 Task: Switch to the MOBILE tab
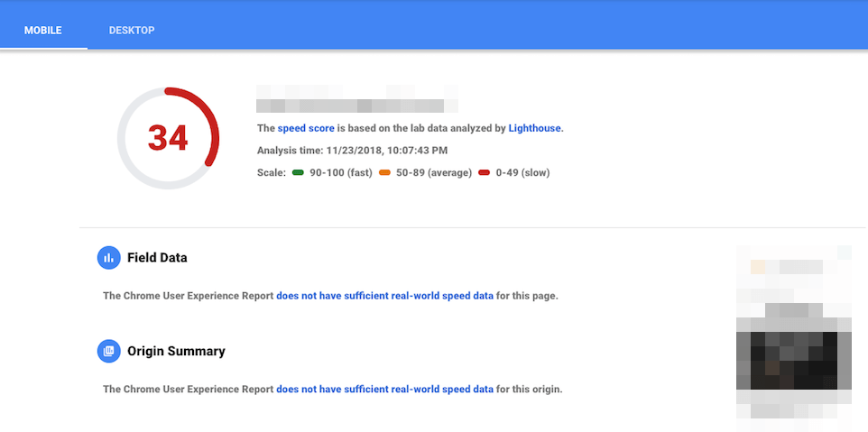point(43,31)
